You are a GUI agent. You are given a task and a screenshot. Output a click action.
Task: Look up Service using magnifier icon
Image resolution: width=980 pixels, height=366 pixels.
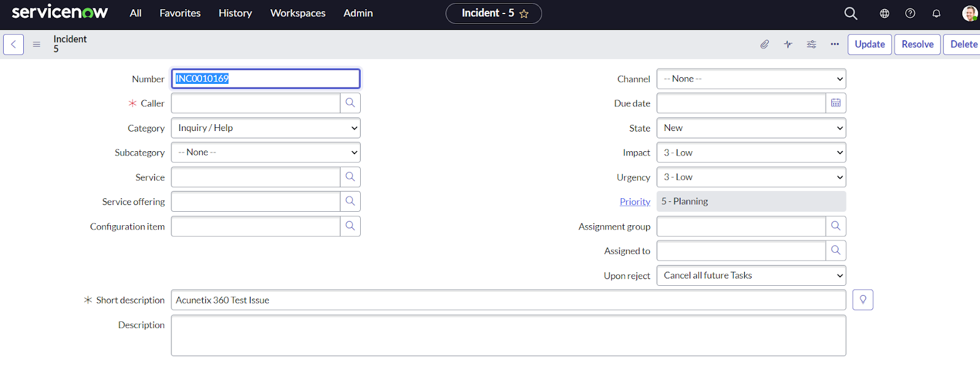tap(350, 177)
